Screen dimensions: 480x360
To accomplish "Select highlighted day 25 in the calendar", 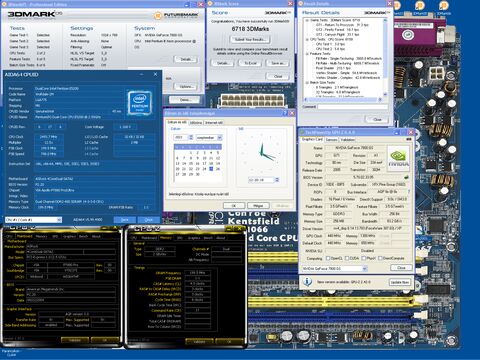I will pos(211,169).
